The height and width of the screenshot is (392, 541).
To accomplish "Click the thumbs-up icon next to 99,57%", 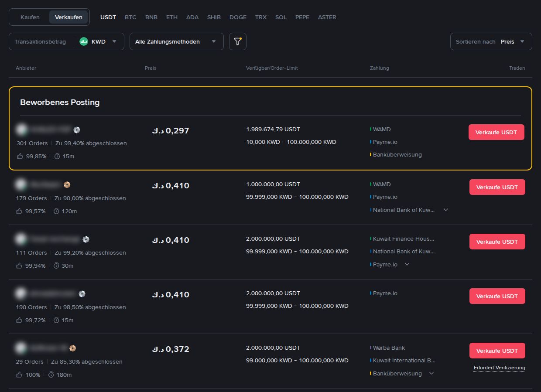I will (20, 211).
